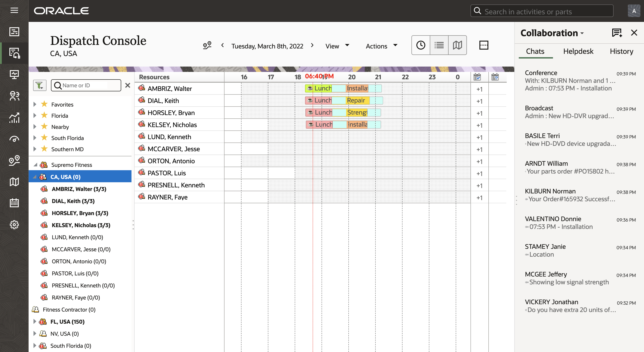644x352 pixels.
Task: Clear the resource search with the X
Action: [x=127, y=85]
